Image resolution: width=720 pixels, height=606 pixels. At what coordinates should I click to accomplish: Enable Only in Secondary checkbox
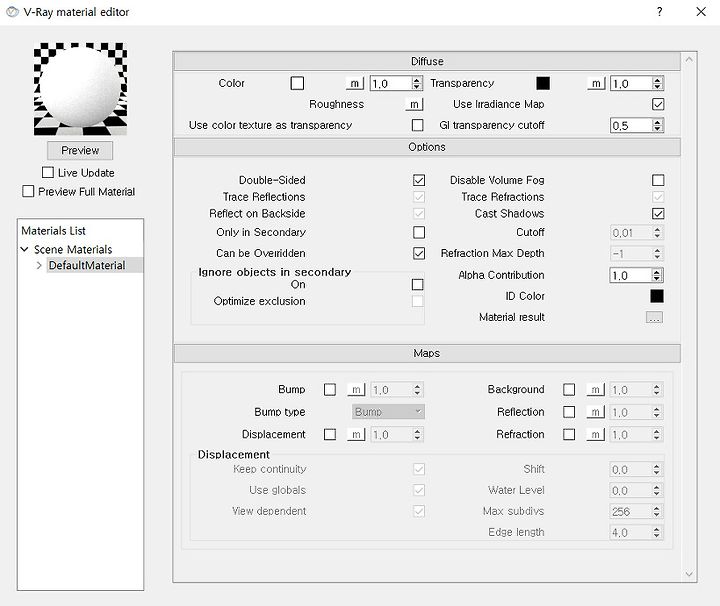(x=419, y=232)
